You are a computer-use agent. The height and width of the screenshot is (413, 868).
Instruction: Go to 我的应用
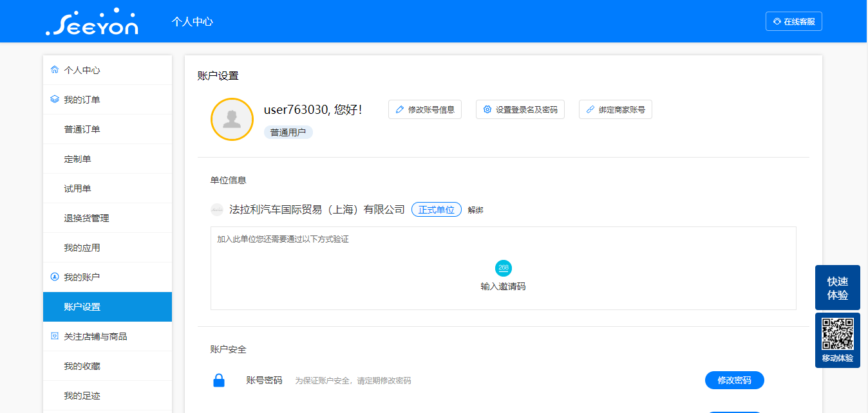coord(108,248)
